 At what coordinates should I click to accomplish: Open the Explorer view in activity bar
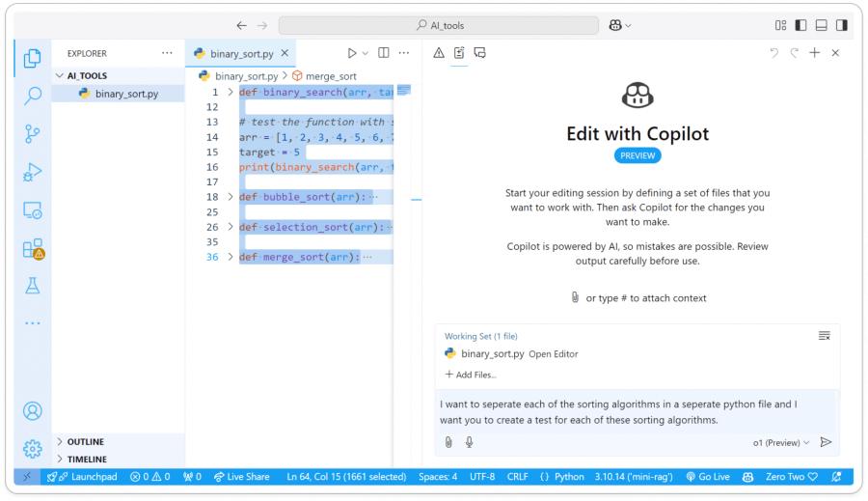33,58
